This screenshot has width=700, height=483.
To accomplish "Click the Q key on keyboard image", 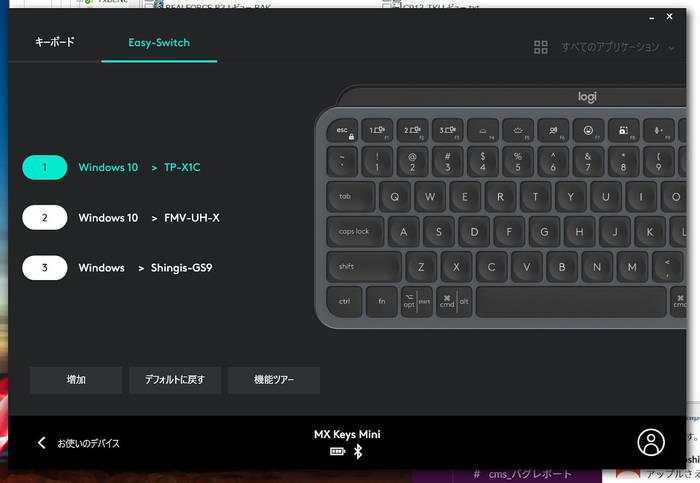I will 395,196.
